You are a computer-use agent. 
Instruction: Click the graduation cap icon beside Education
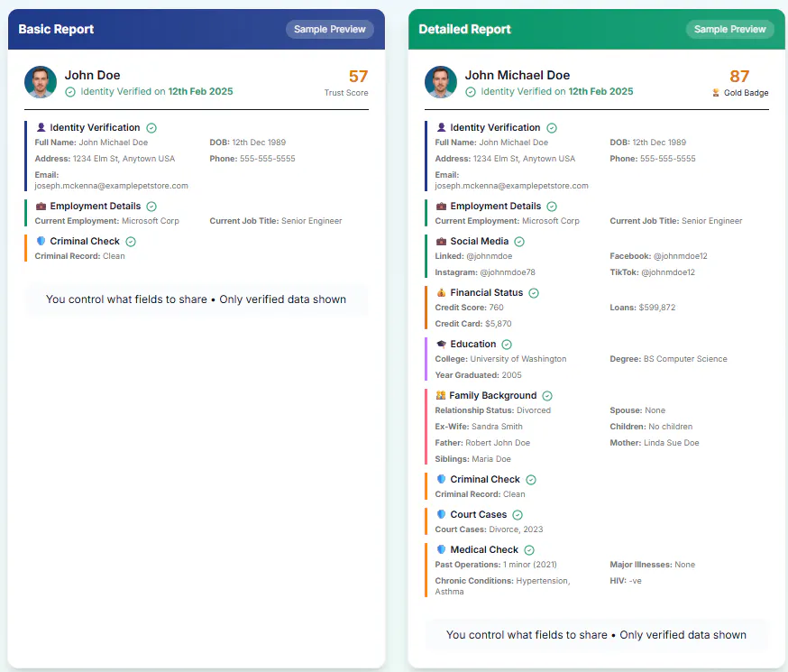[441, 344]
